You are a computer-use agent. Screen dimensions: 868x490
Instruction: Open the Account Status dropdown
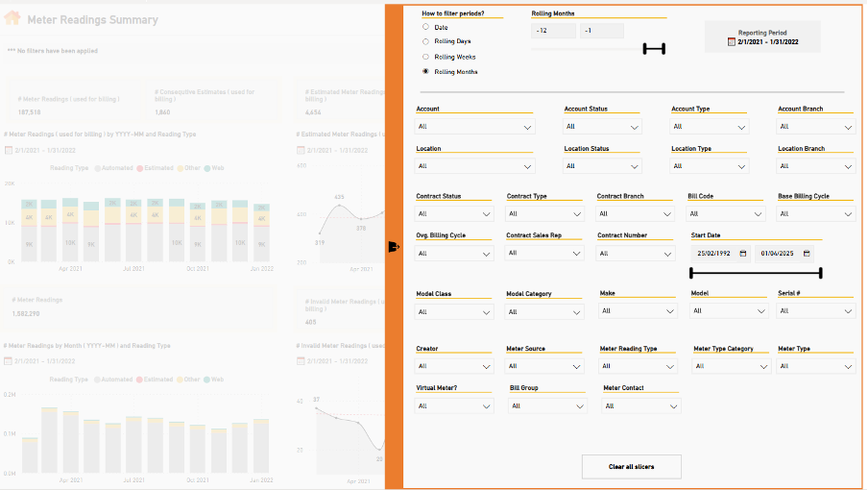coord(602,127)
